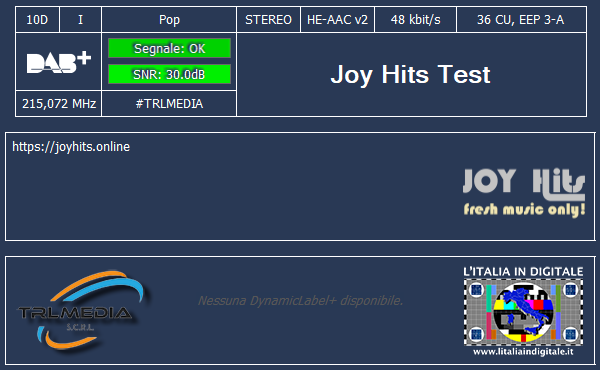Image resolution: width=600 pixels, height=370 pixels.
Task: Select the HE-AAC v2 codec cell
Action: click(338, 20)
